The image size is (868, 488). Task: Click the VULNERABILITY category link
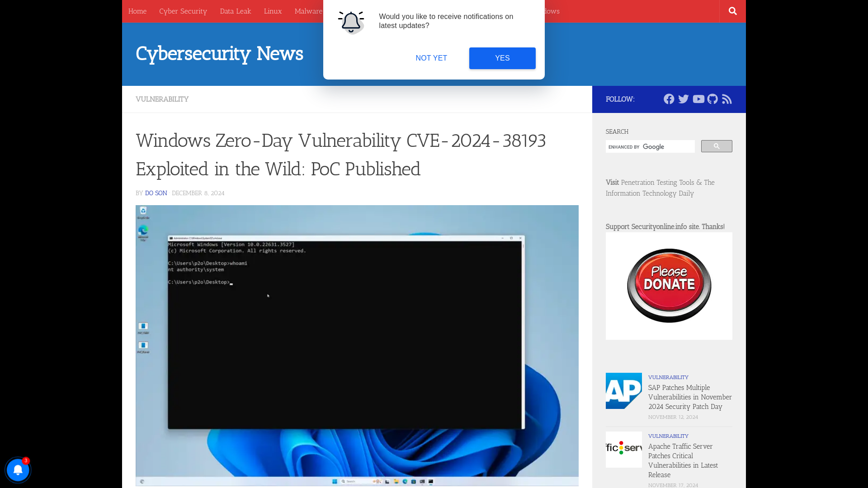[162, 99]
